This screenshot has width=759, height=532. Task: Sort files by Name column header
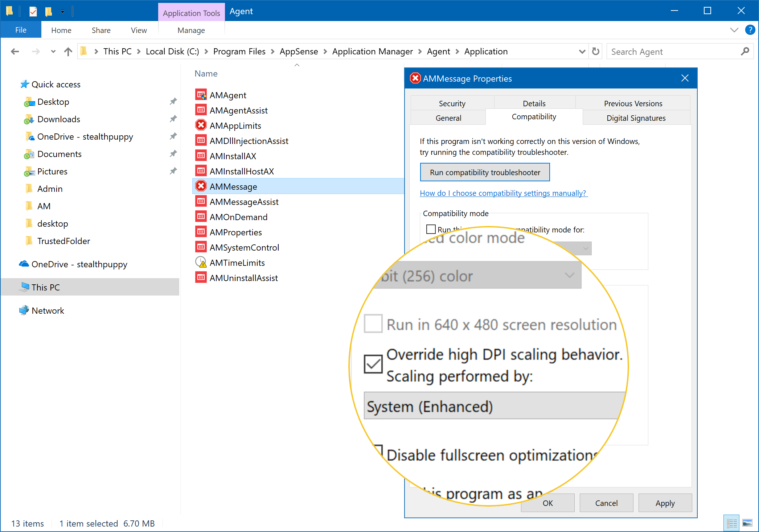pos(206,74)
